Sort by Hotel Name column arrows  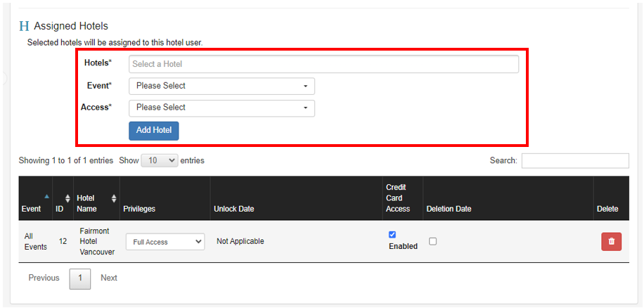point(114,198)
